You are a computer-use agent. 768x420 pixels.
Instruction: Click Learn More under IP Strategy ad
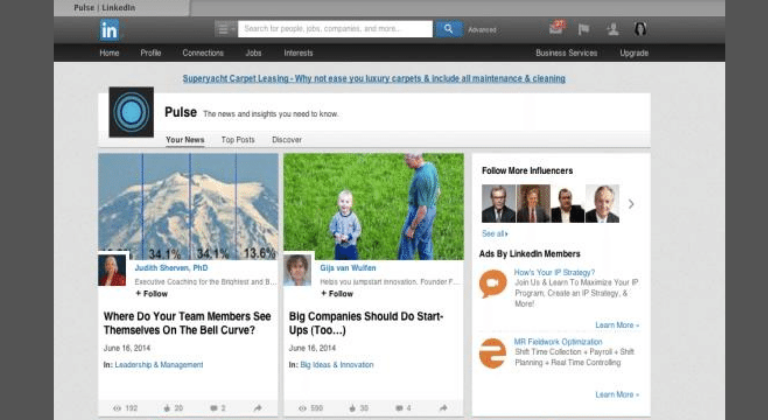click(x=617, y=325)
